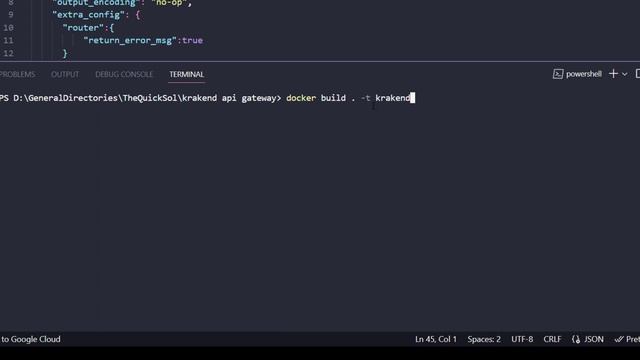Switch to the DEBUG CONSOLE tab

[124, 74]
